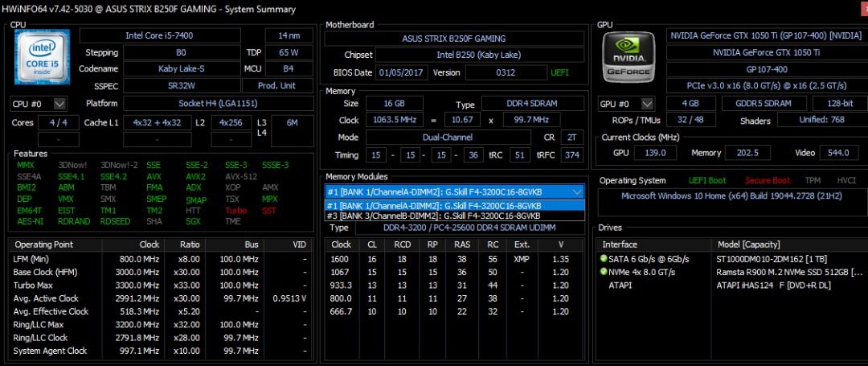Select the ATAPI iHAS124 F DVD drive row
This screenshot has height=366, width=868.
(731, 286)
